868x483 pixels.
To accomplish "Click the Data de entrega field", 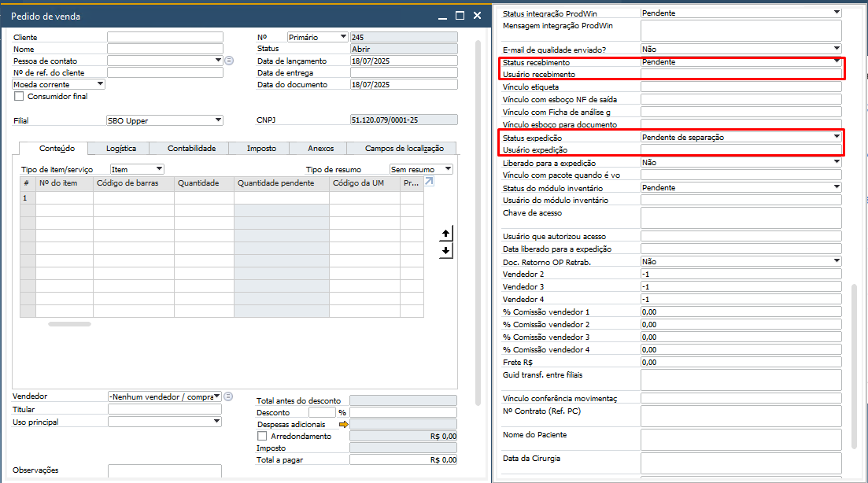I will [x=404, y=72].
